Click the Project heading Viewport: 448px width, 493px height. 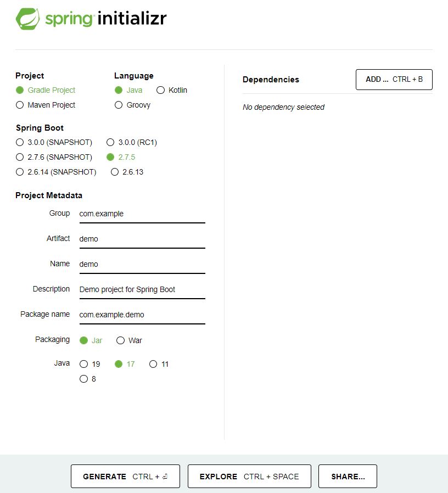pyautogui.click(x=30, y=76)
